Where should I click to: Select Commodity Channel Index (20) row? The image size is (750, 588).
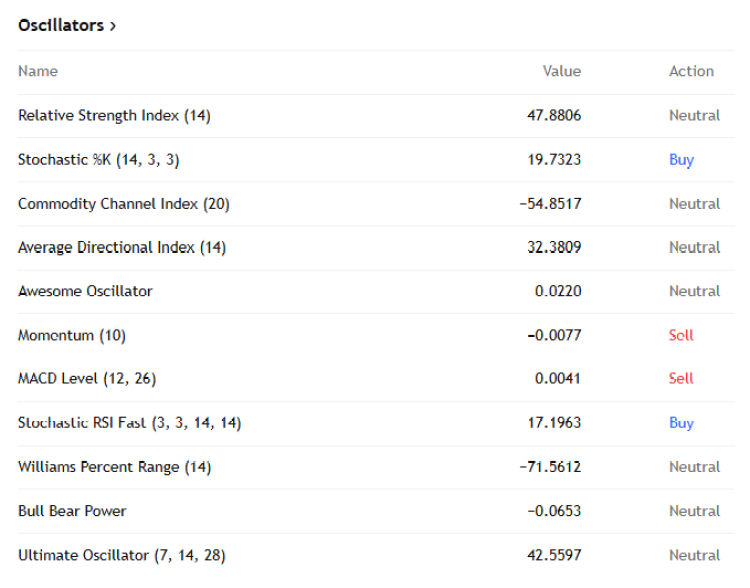coord(124,204)
